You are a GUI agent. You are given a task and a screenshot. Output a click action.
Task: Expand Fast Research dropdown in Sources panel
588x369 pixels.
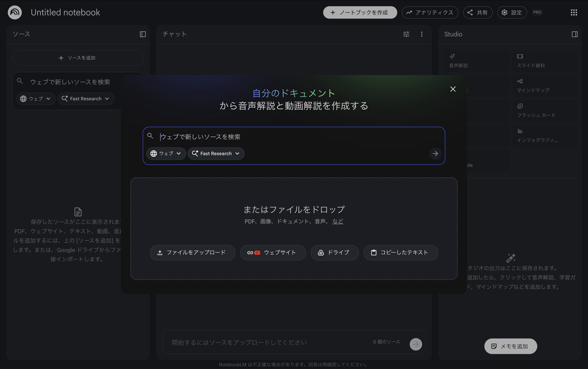coord(86,99)
